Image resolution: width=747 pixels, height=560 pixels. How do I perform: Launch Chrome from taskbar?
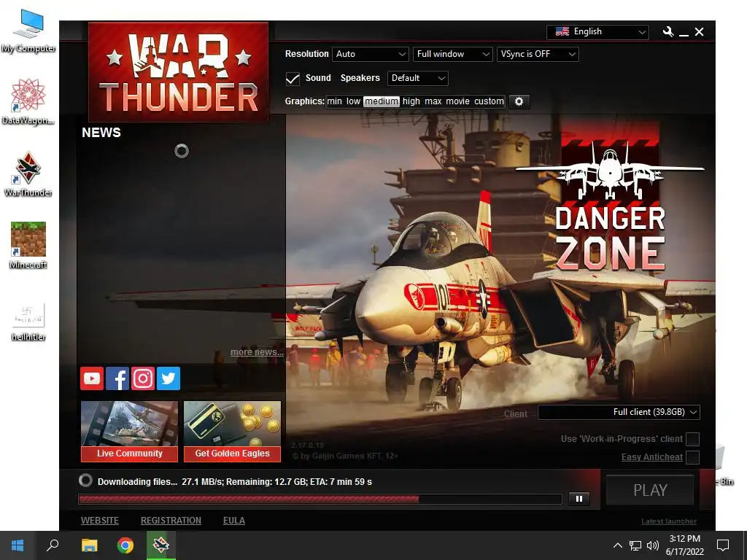(125, 545)
